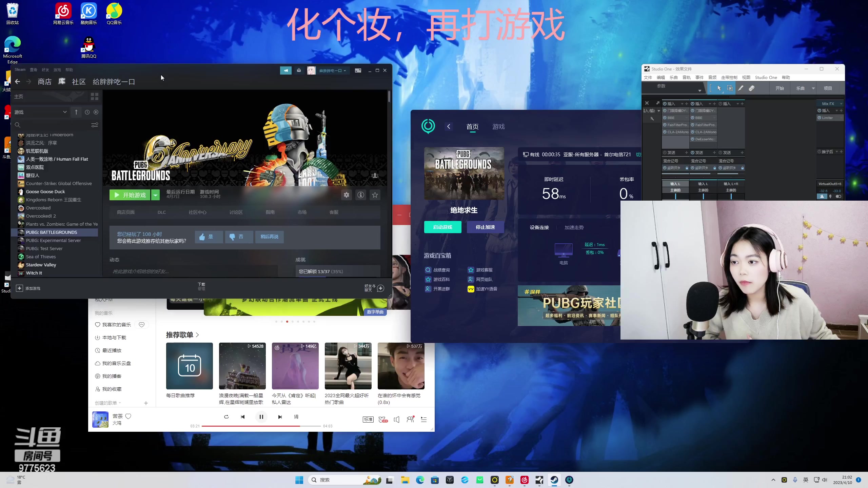Recommend PUBG by clicking 是

[209, 237]
